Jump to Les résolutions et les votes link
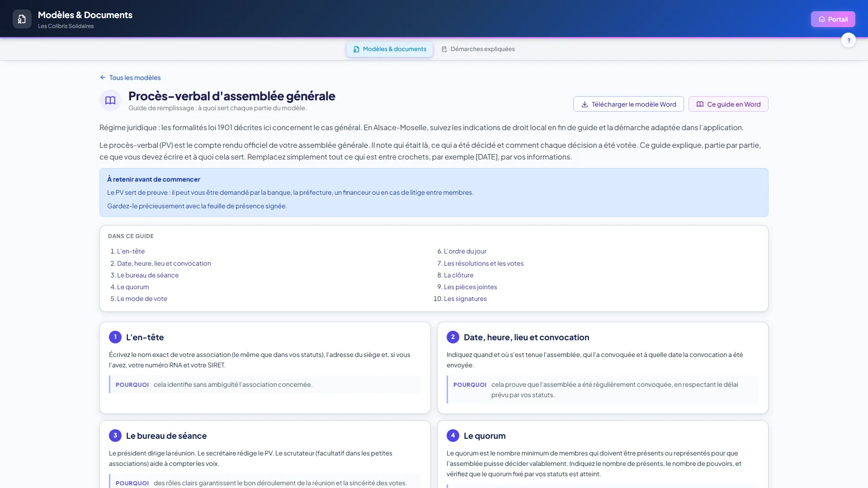Viewport: 868px width, 488px height. [484, 263]
